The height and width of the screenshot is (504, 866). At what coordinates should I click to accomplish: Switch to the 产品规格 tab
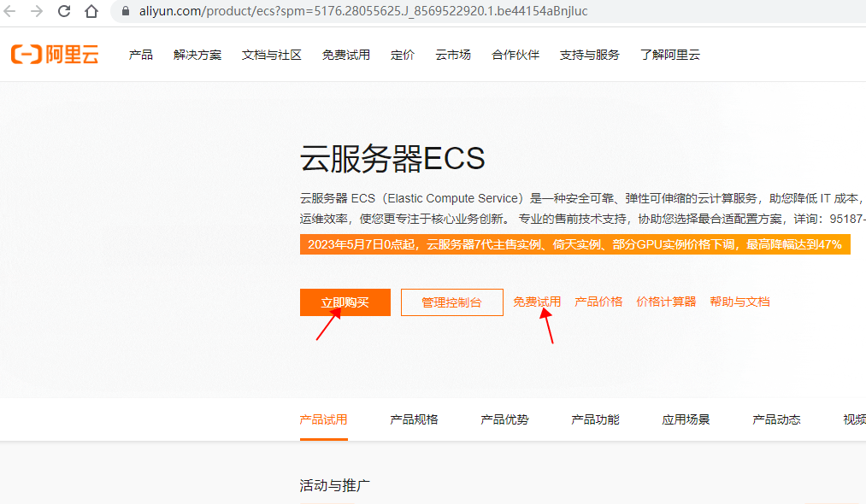(415, 419)
